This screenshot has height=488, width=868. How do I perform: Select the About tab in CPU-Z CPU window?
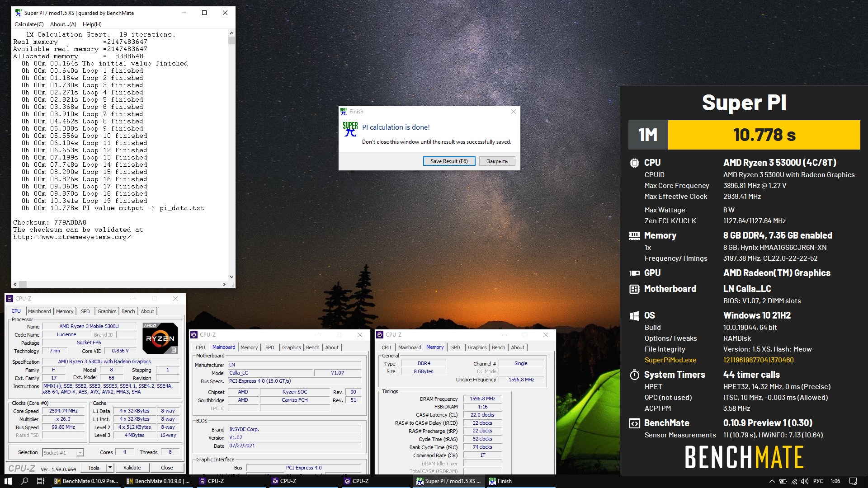click(147, 311)
